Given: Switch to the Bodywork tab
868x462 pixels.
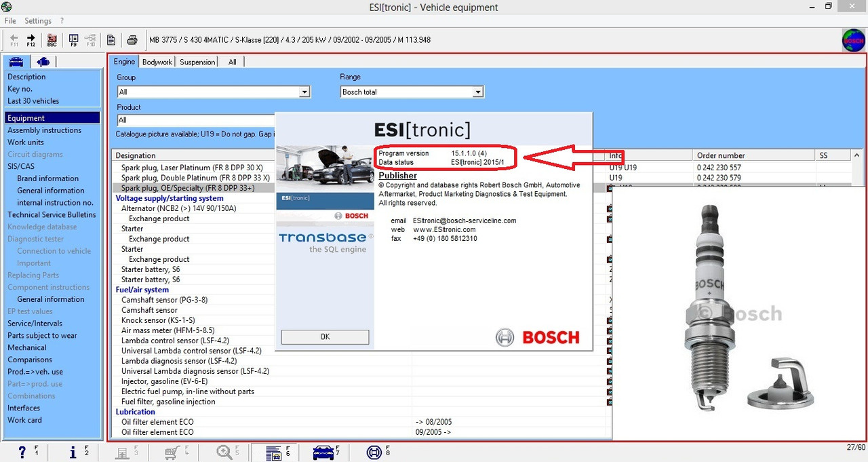Looking at the screenshot, I should click(157, 62).
